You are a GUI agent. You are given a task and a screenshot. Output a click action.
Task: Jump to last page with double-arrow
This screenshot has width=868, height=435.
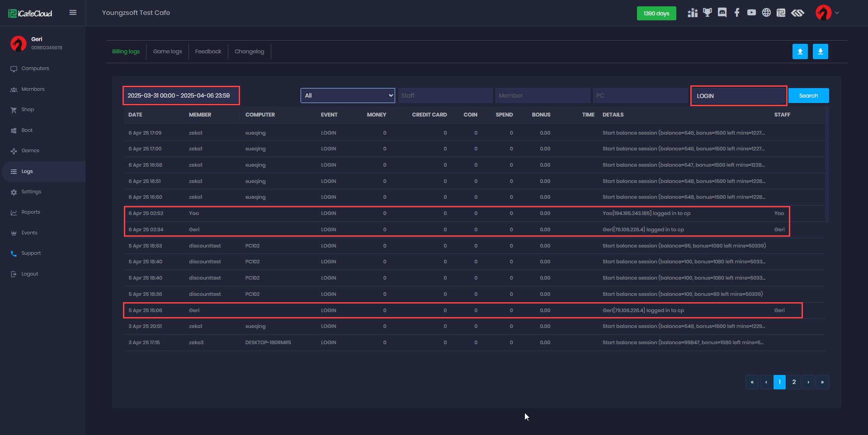tap(822, 382)
